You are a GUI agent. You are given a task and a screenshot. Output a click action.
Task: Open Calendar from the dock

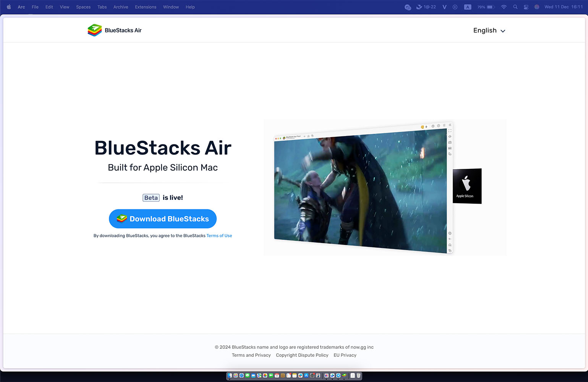pos(277,376)
